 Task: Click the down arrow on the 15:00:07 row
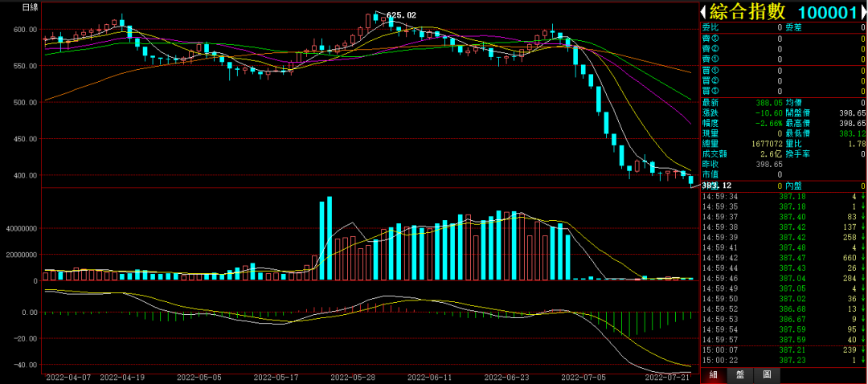pyautogui.click(x=862, y=349)
